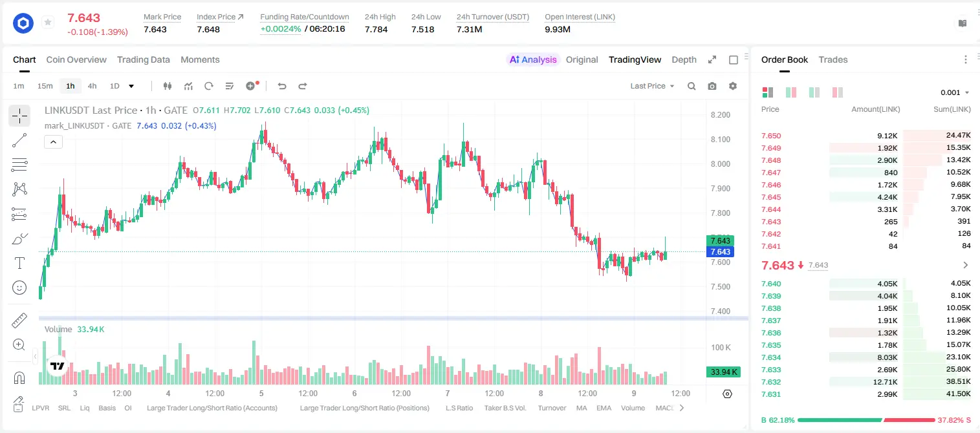Select the ruler measure tool

click(19, 321)
